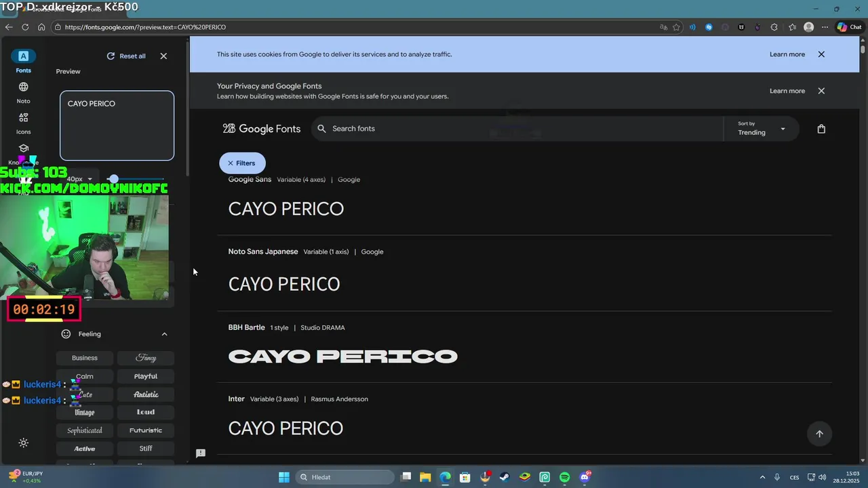The image size is (868, 488).
Task: Adjust the preview font size slider
Action: (136, 179)
